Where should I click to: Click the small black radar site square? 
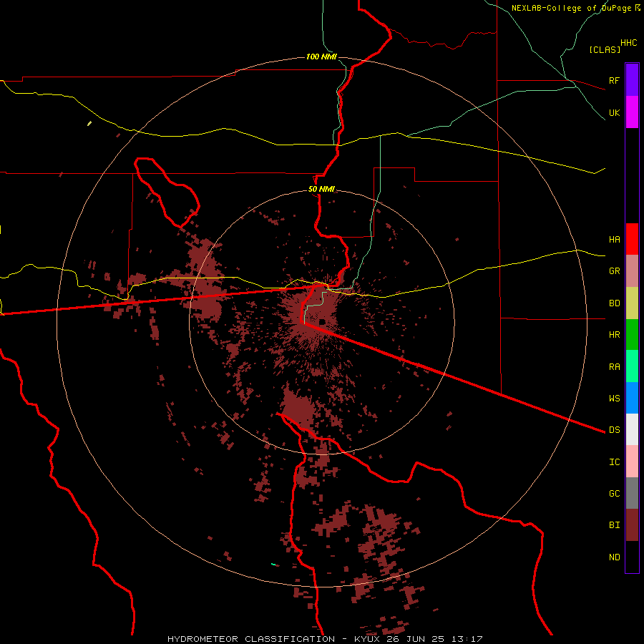323,322
